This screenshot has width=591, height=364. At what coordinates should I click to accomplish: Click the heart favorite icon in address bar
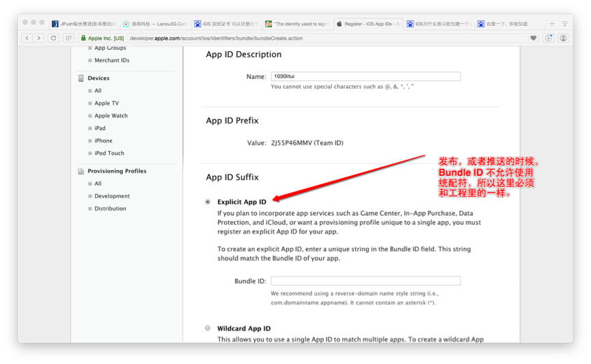pyautogui.click(x=534, y=38)
